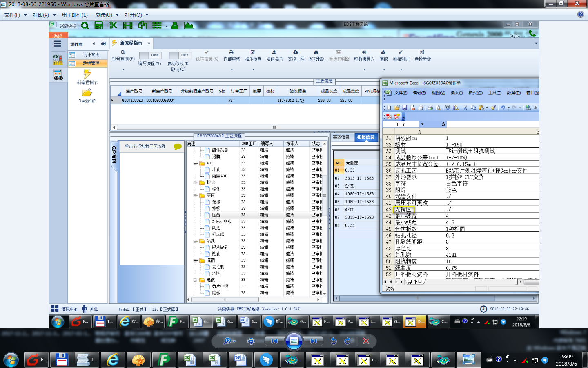Select 数据管理 in the component library
Image resolution: width=588 pixels, height=368 pixels.
click(x=87, y=63)
